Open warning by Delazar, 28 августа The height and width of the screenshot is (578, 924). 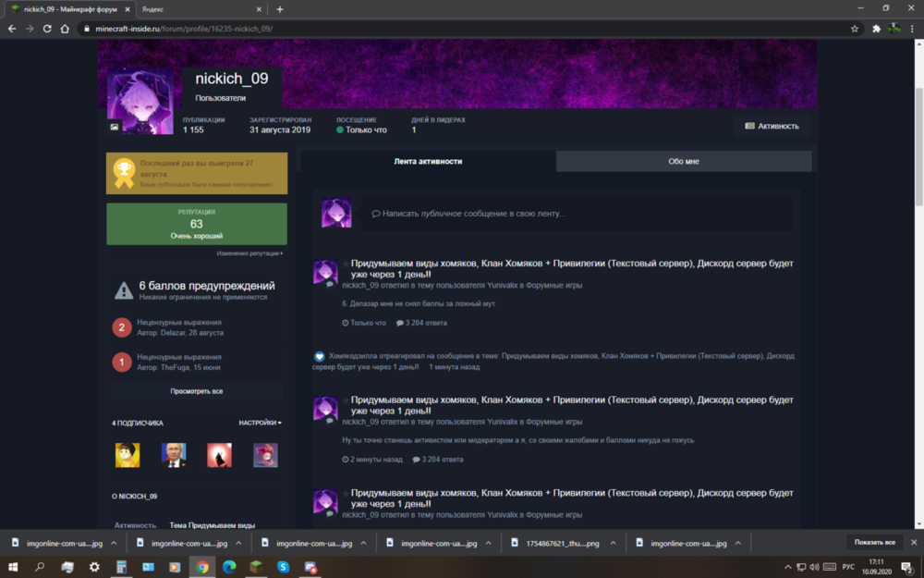tap(180, 327)
